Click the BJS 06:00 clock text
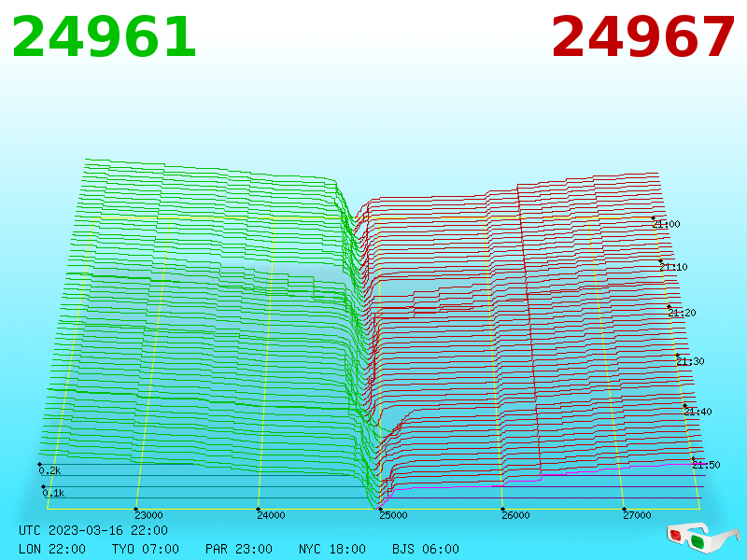 [426, 549]
